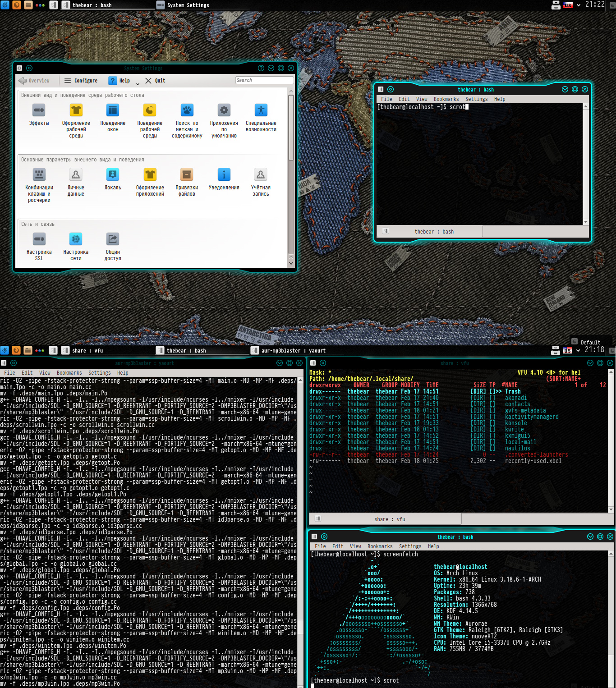Open Bookmarks menu in aur-mp3blaster Konsole window

click(x=69, y=373)
